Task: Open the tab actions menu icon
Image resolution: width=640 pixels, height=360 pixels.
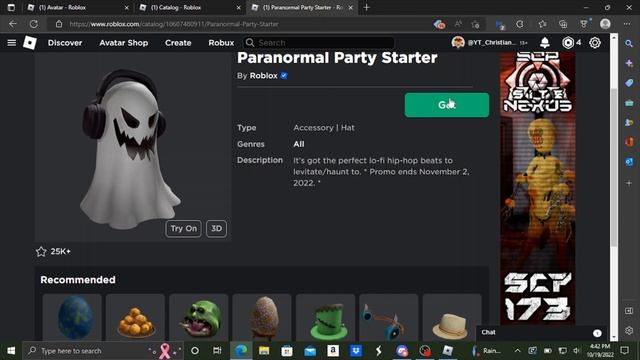Action: (11, 7)
